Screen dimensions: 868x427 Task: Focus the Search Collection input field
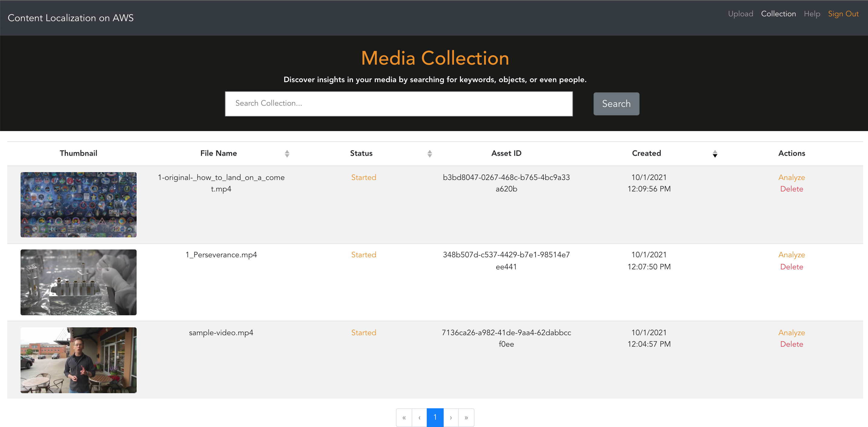click(x=399, y=104)
